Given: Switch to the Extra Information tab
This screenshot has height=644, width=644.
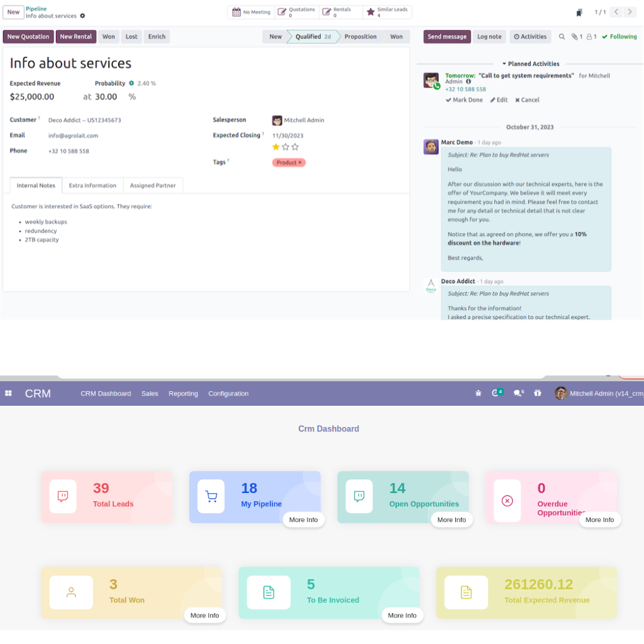Looking at the screenshot, I should click(x=92, y=186).
